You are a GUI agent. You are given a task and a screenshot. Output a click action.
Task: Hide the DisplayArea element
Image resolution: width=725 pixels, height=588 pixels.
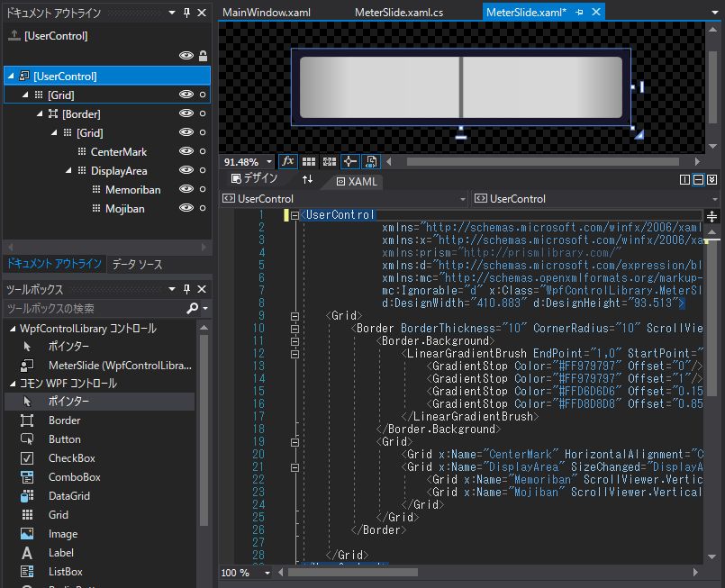tap(186, 170)
